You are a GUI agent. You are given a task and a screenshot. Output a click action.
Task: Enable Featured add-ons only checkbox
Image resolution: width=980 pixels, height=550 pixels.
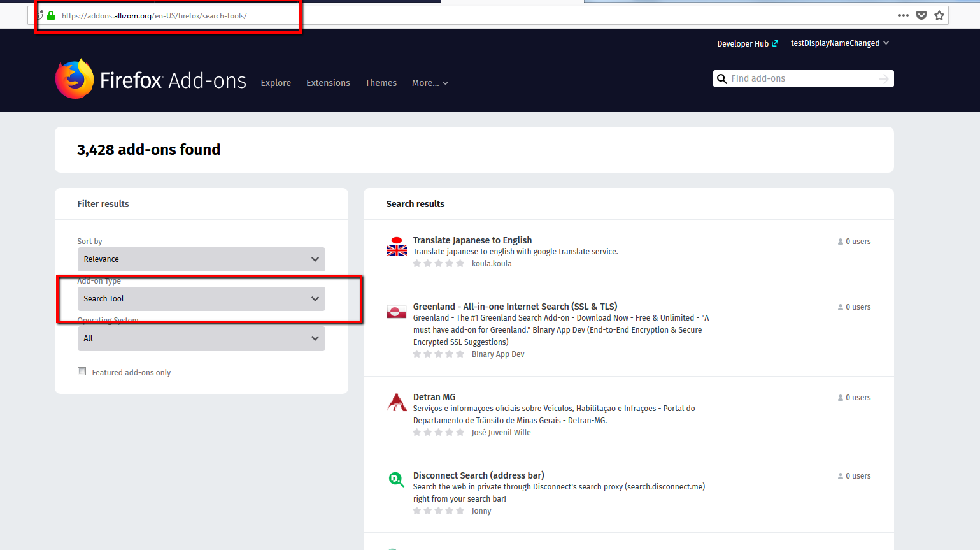pos(82,372)
